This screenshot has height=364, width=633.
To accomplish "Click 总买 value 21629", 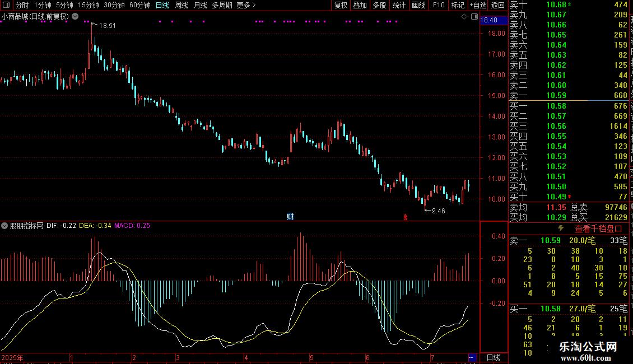I will pos(616,217).
